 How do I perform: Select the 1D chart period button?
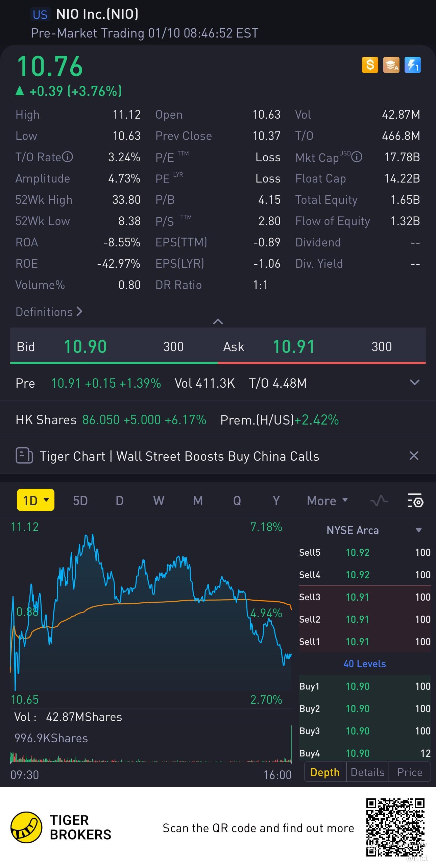[35, 500]
